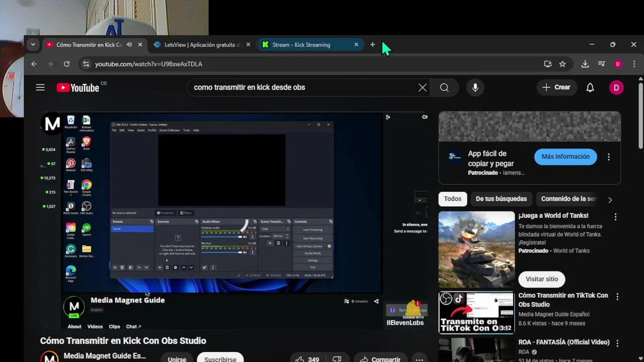The image size is (644, 362).
Task: Select the Contenido de la serie chip
Action: [568, 199]
